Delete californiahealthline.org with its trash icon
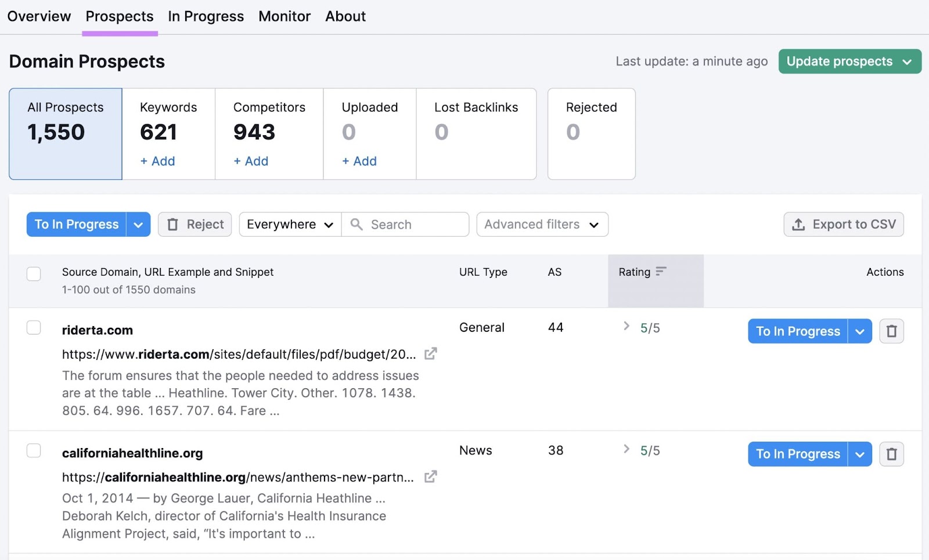929x560 pixels. (892, 454)
